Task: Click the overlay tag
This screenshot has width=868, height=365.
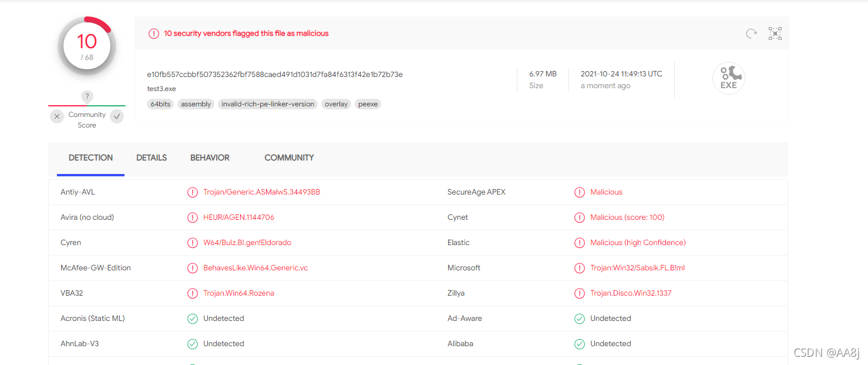Action: coord(337,104)
